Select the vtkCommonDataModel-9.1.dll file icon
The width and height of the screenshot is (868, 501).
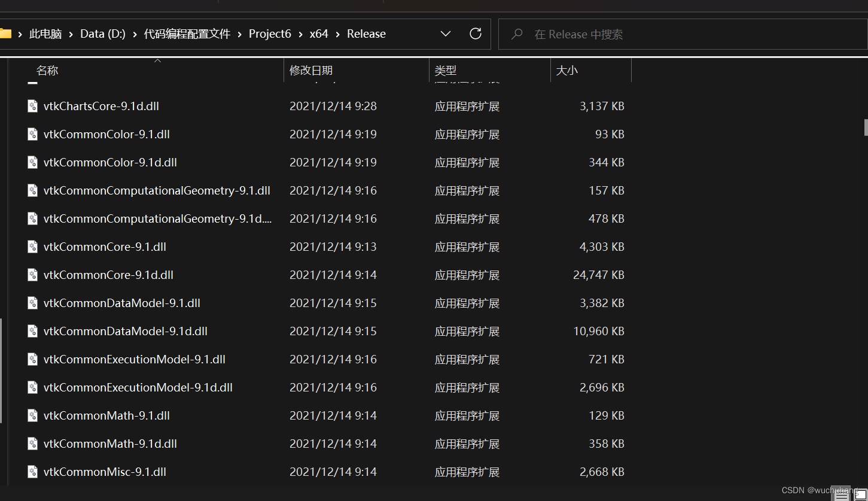click(32, 303)
